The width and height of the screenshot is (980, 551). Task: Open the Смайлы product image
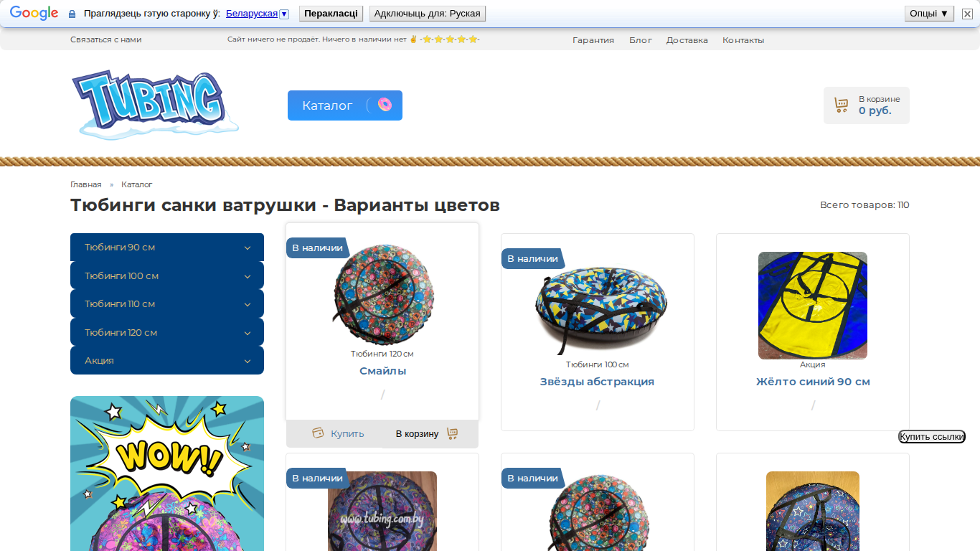pyautogui.click(x=382, y=295)
